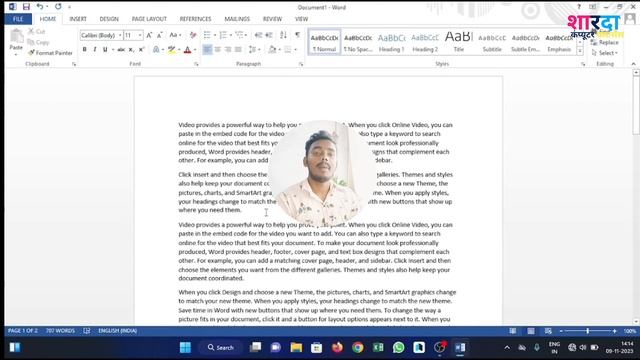Click the Replace button
Image resolution: width=640 pixels, height=360 pixels.
(605, 42)
